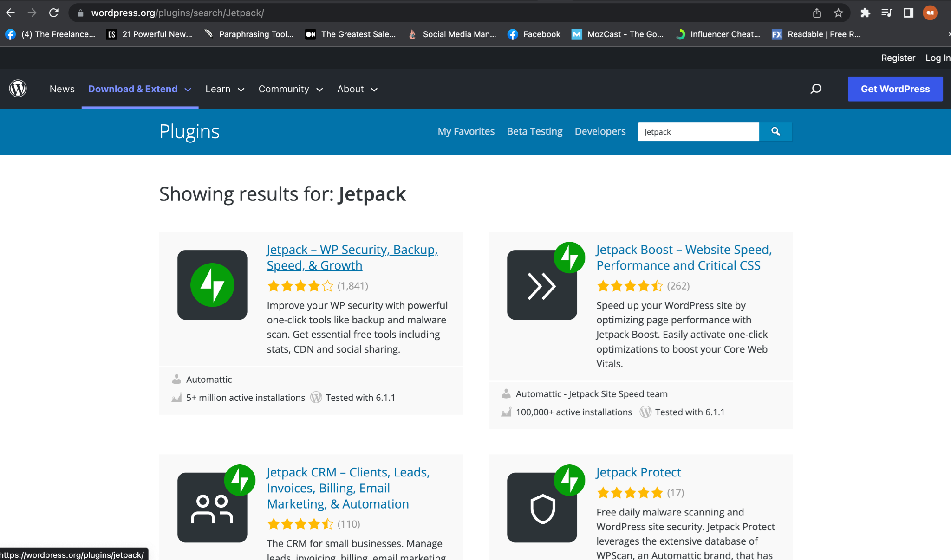Image resolution: width=951 pixels, height=560 pixels.
Task: Expand the Community menu chevron
Action: (320, 90)
